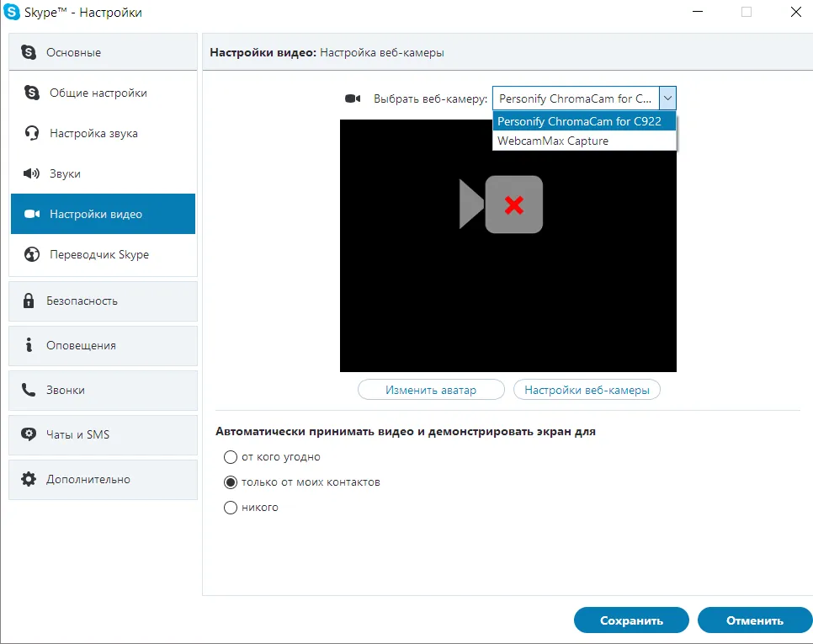The image size is (813, 644).
Task: Collapse the webcam dropdown using its arrow
Action: pyautogui.click(x=667, y=98)
